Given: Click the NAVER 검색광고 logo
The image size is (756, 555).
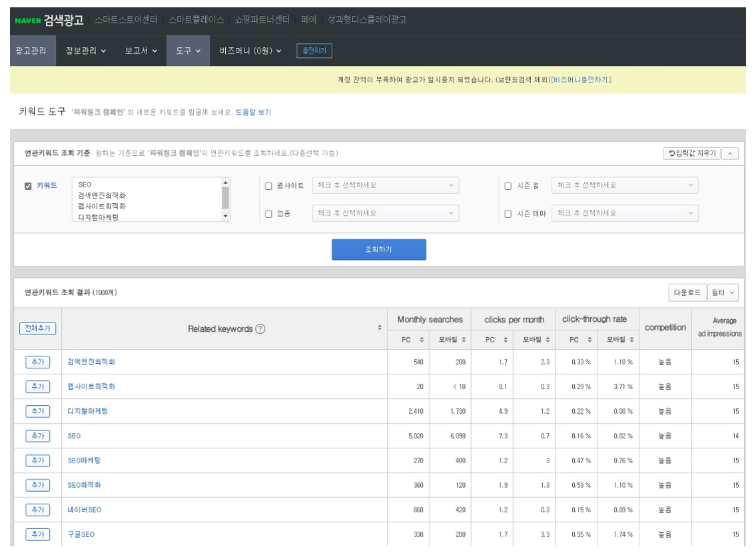Looking at the screenshot, I should pyautogui.click(x=49, y=20).
